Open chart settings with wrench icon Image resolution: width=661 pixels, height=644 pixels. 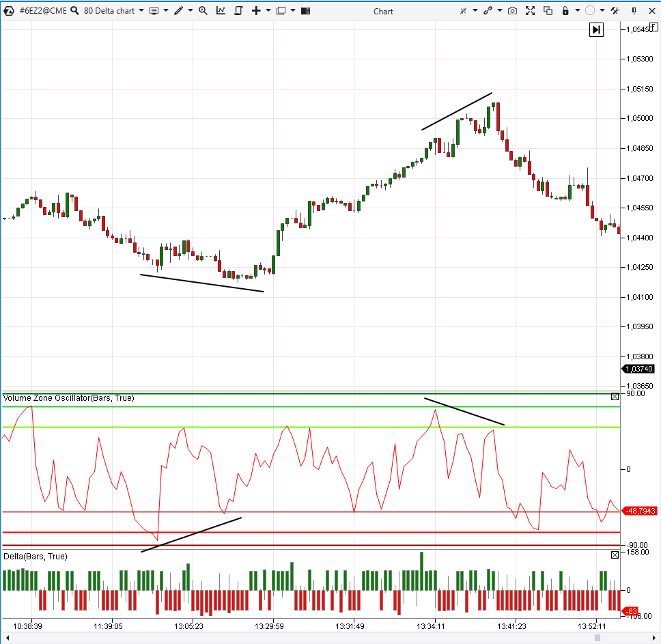615,10
